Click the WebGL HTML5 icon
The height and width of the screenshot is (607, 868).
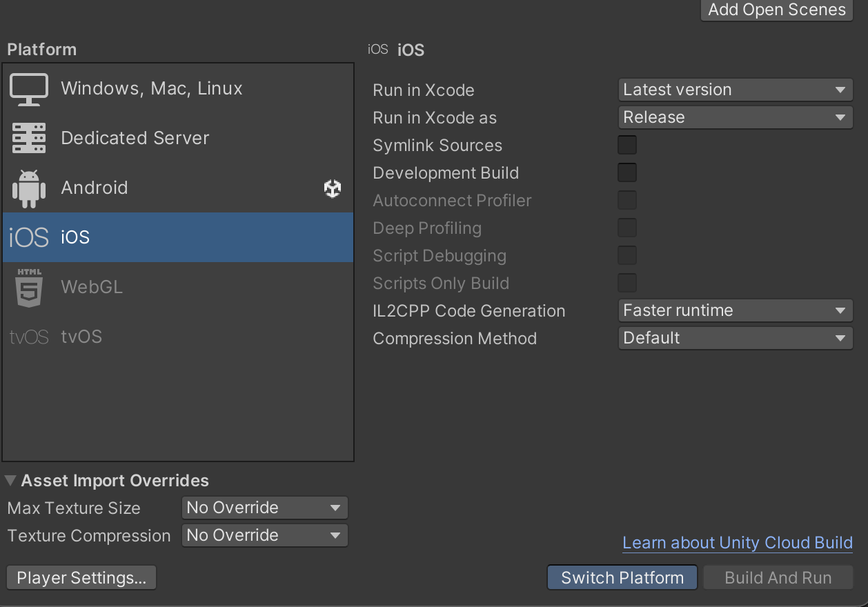28,286
